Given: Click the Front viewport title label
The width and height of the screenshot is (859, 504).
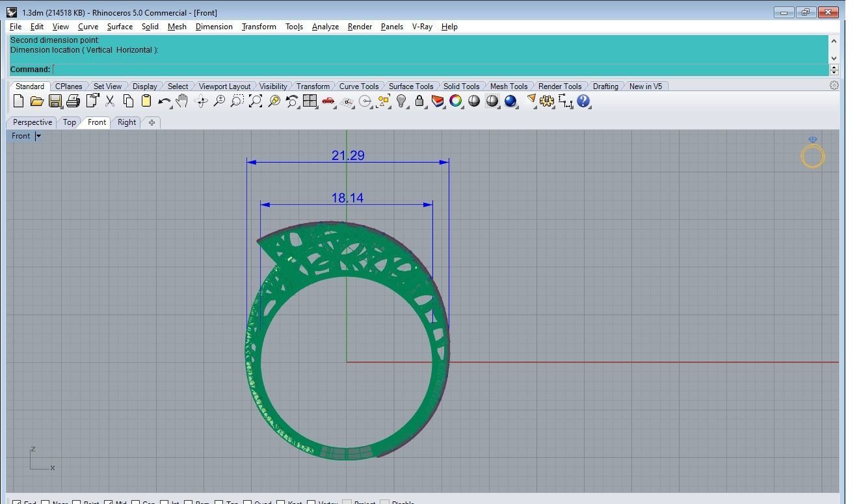Looking at the screenshot, I should pos(21,136).
